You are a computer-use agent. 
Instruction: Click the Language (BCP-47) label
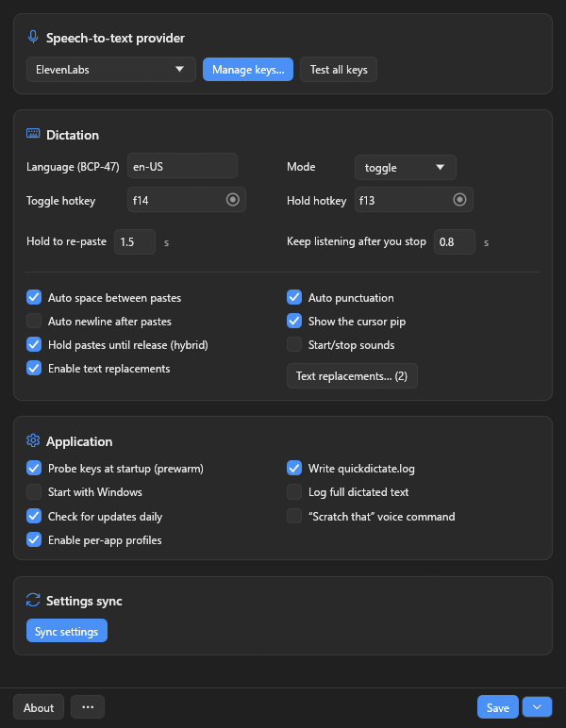73,167
